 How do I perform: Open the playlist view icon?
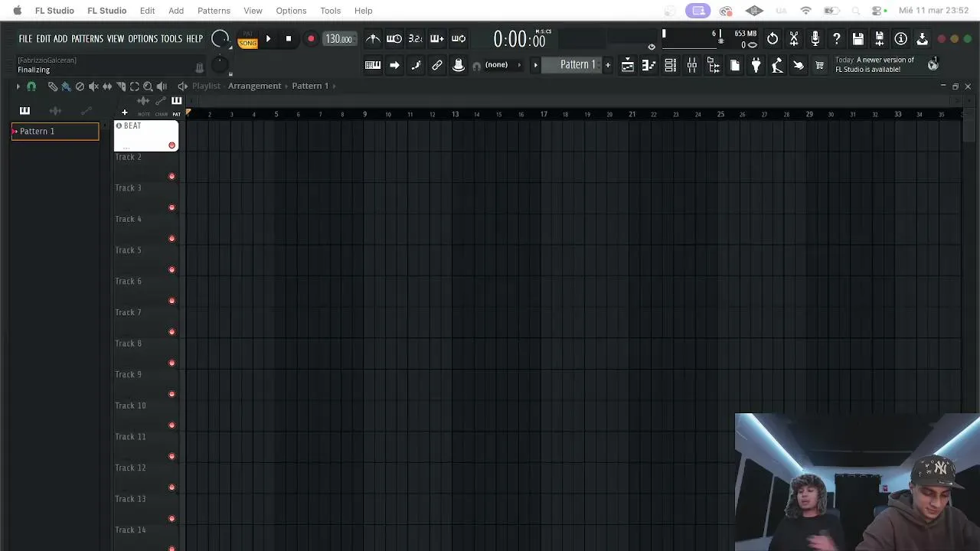coord(627,66)
